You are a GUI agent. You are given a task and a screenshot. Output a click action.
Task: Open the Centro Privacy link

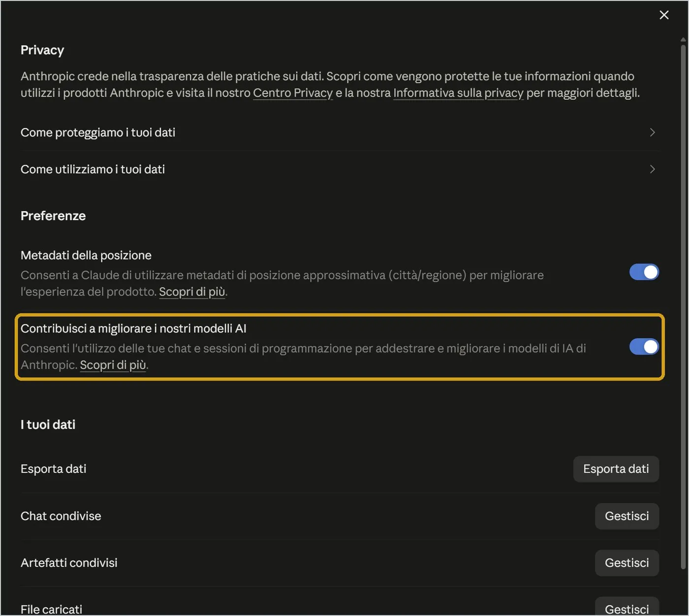coord(293,93)
